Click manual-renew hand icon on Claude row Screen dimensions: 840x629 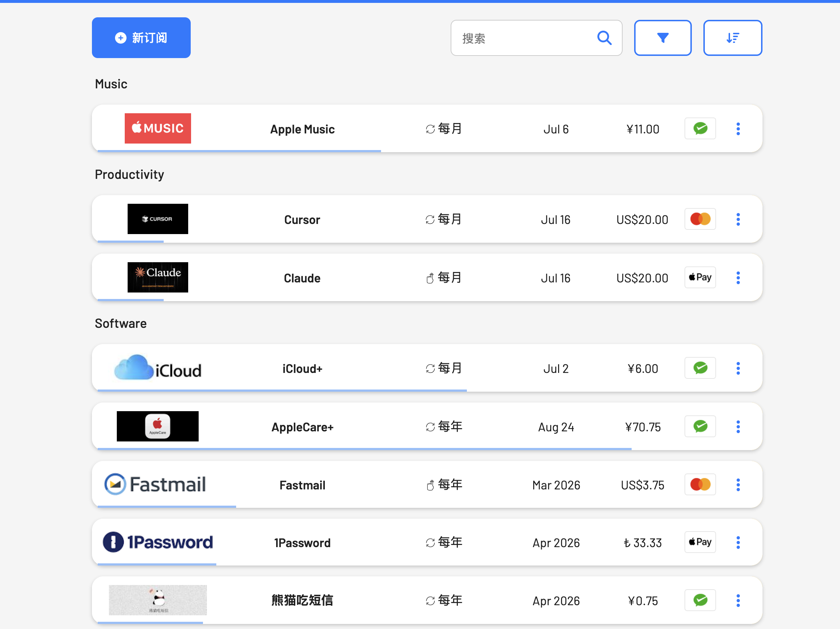click(430, 278)
